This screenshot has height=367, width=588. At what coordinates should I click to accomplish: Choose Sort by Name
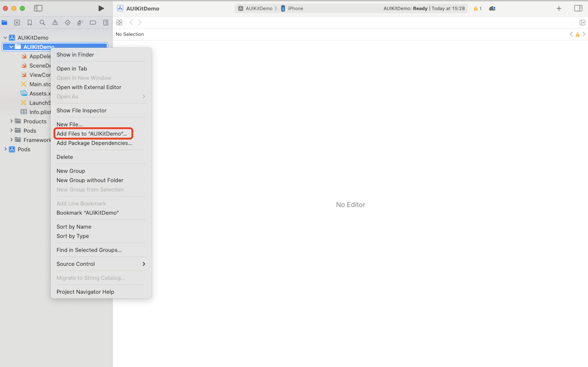point(101,227)
